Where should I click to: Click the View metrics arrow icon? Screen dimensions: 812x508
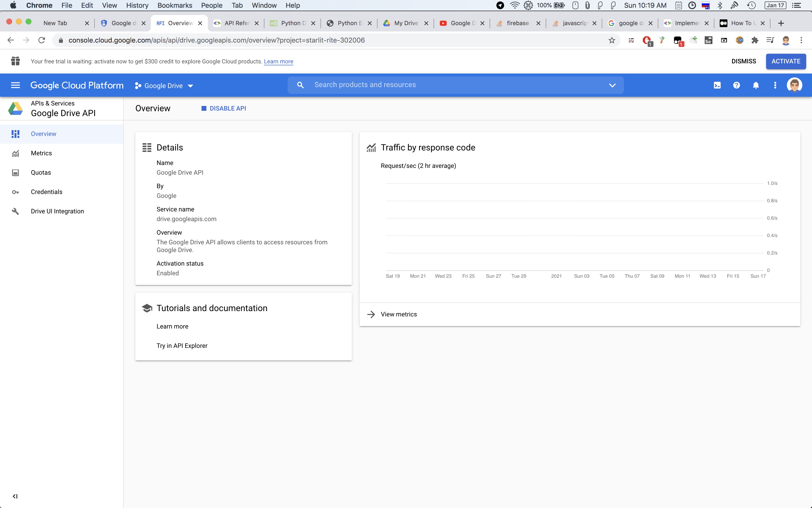tap(371, 314)
